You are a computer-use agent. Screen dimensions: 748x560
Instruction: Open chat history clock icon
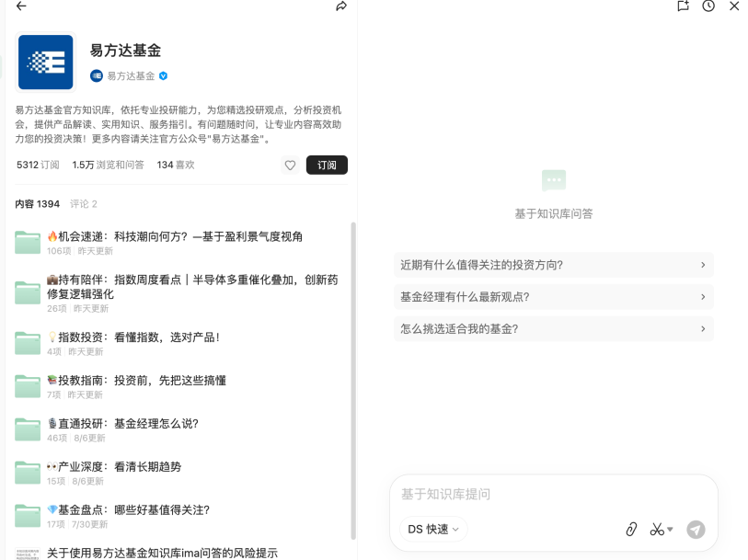708,6
